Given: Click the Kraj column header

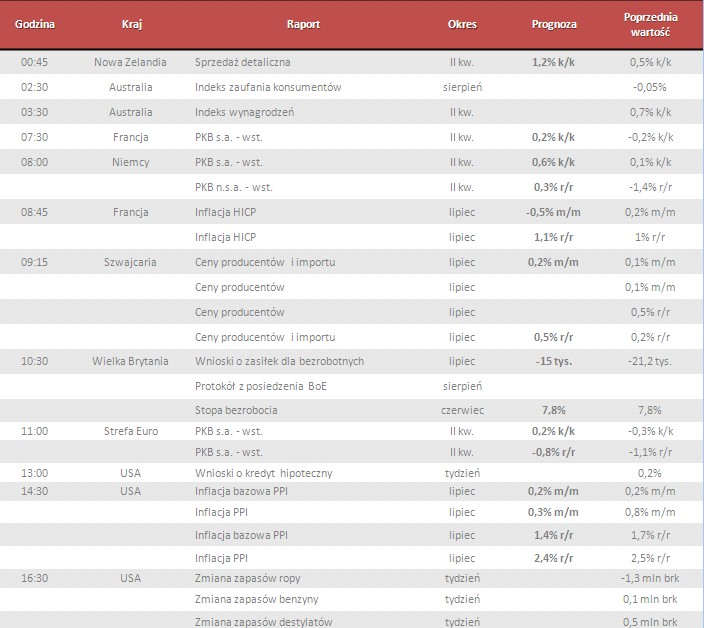Looking at the screenshot, I should click(x=132, y=24).
